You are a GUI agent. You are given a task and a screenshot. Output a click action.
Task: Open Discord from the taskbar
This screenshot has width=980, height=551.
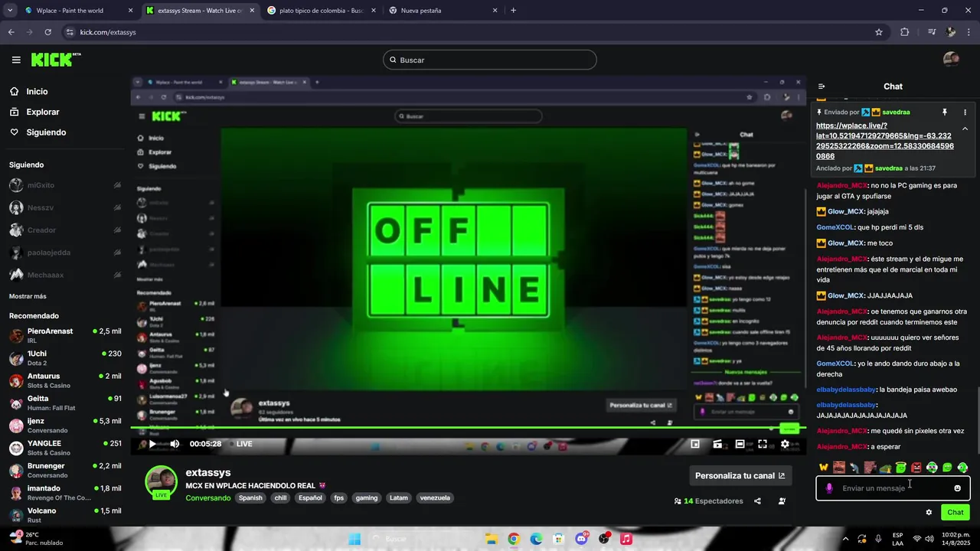coord(581,539)
